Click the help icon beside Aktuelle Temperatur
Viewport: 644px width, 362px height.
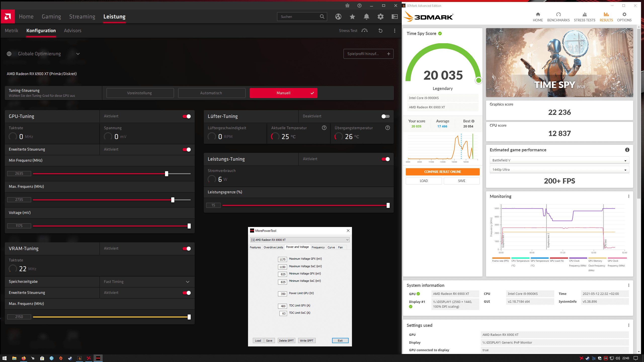(324, 128)
